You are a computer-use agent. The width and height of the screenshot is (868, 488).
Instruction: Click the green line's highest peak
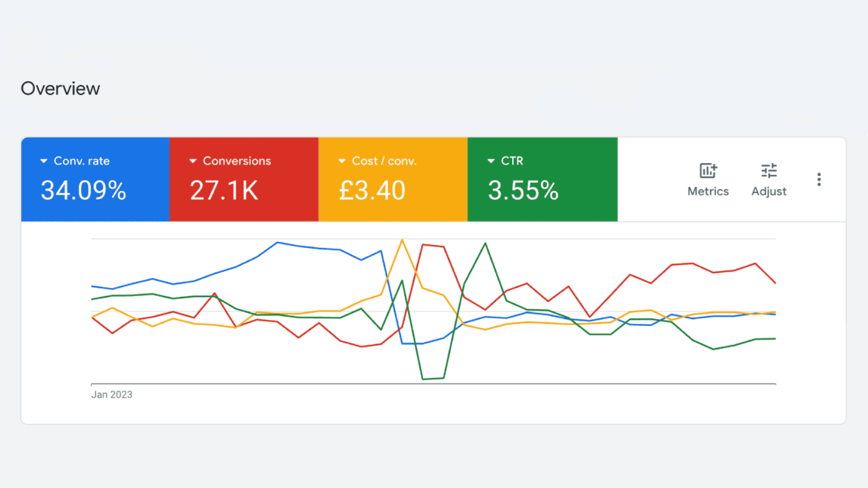point(485,243)
